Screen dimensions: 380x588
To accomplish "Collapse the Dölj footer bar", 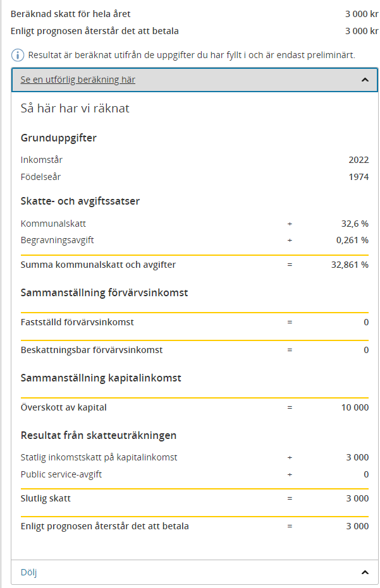I will (x=195, y=572).
